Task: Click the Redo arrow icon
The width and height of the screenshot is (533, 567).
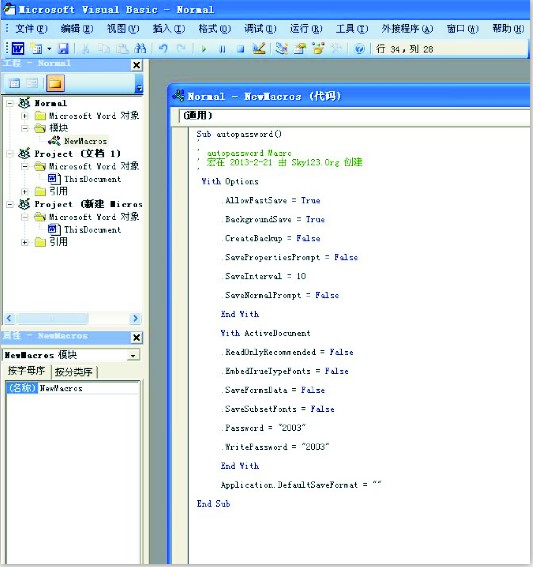Action: [181, 48]
